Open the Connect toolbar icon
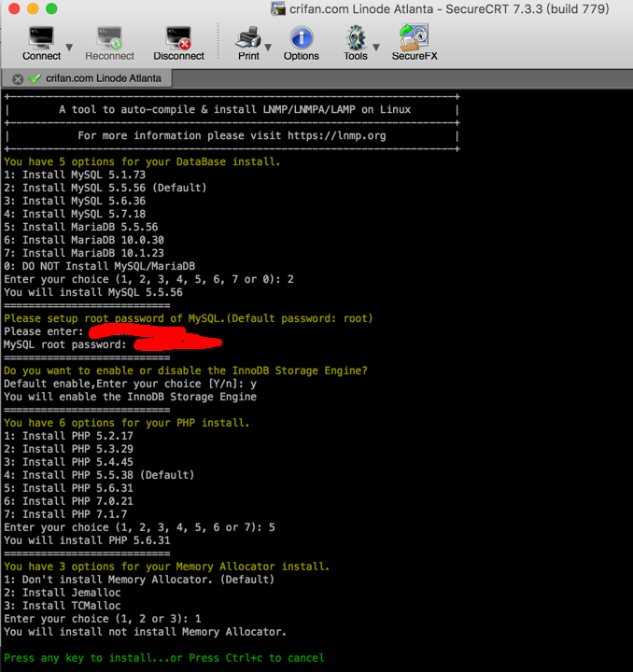This screenshot has width=633, height=672. (41, 43)
